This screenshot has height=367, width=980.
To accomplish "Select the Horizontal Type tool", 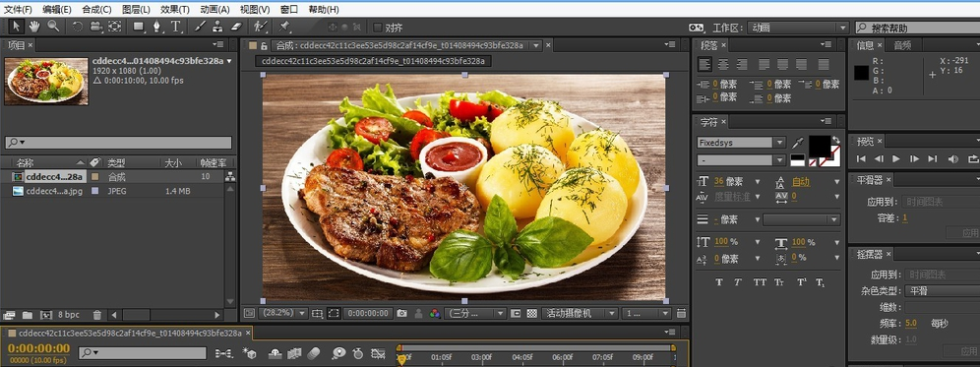I will (x=175, y=27).
